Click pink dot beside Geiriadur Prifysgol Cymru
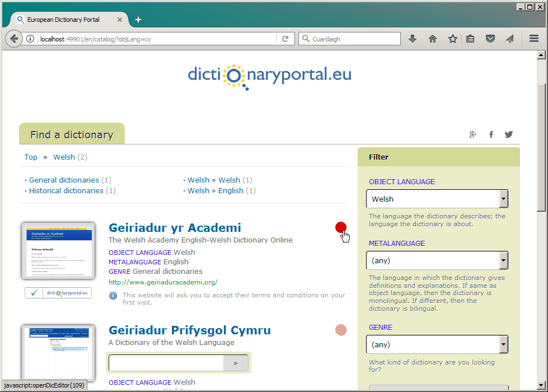This screenshot has width=548, height=392. (341, 330)
